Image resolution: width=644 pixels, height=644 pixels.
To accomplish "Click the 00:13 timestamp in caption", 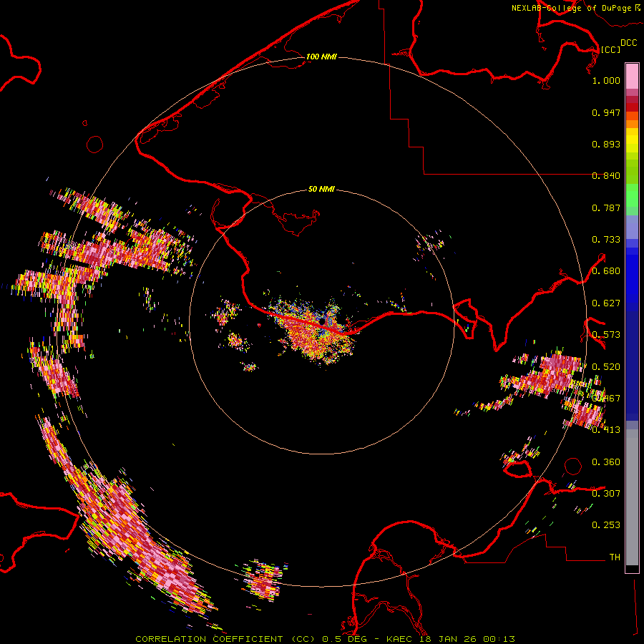I will pyautogui.click(x=499, y=639).
